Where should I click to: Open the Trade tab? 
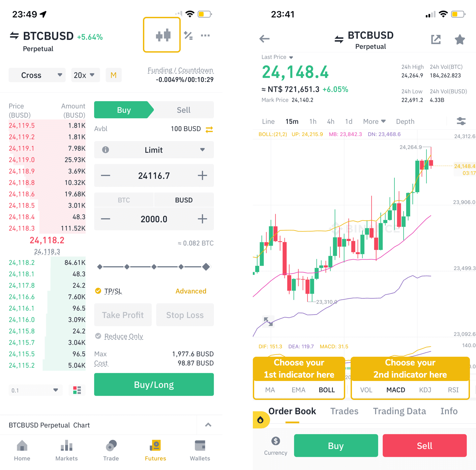point(111,450)
